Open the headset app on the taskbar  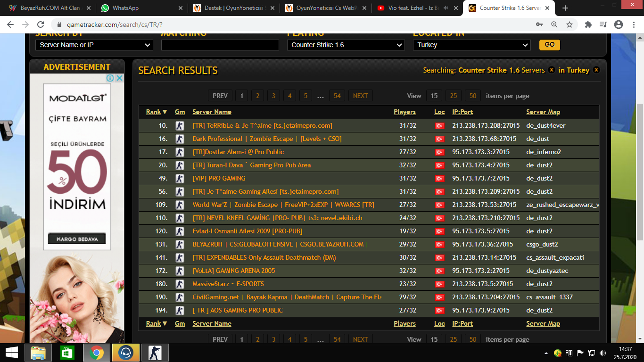coord(126,353)
